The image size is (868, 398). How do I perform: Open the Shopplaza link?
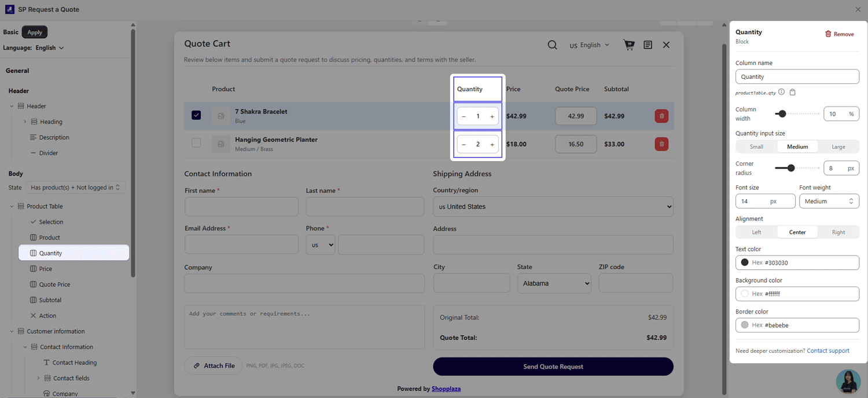(x=446, y=389)
